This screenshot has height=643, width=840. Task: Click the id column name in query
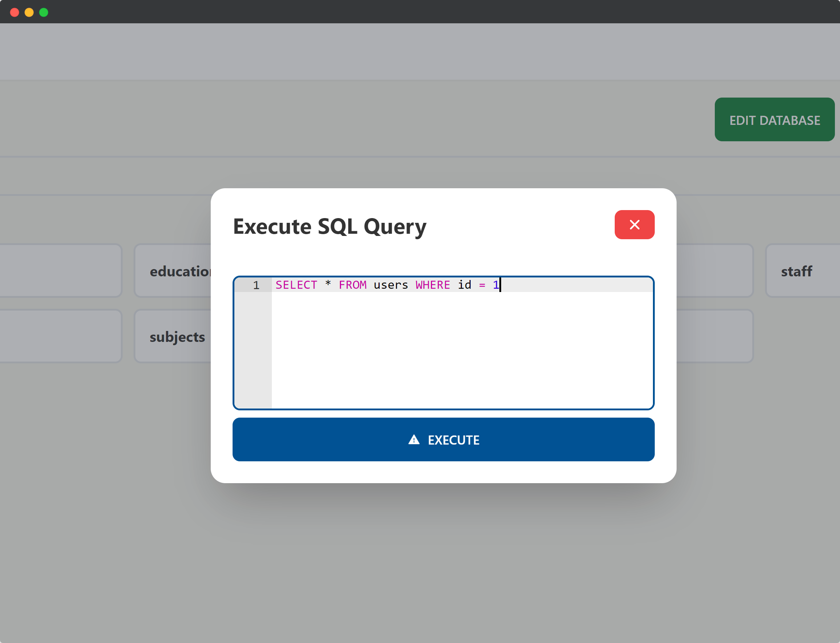tap(464, 285)
